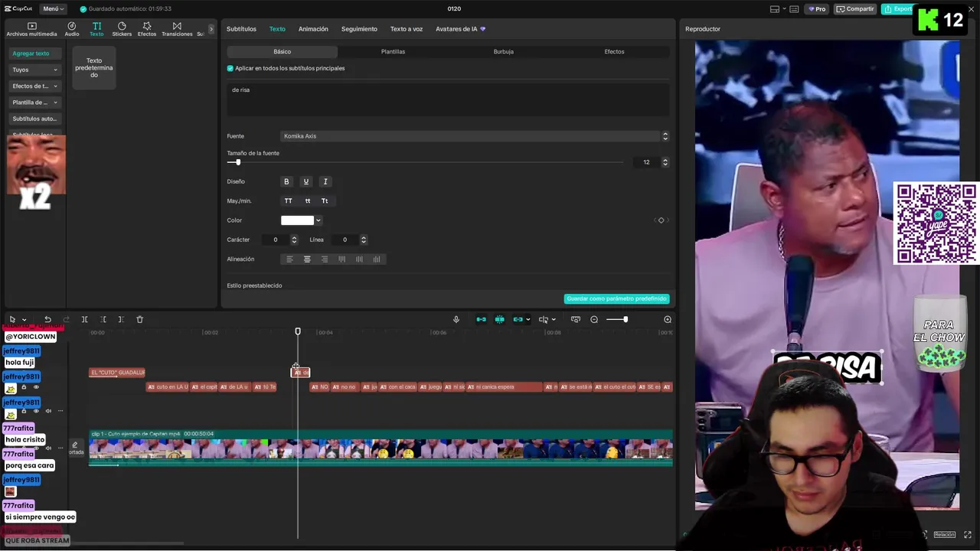Open the Fuente Komika Axis dropdown

click(x=475, y=136)
